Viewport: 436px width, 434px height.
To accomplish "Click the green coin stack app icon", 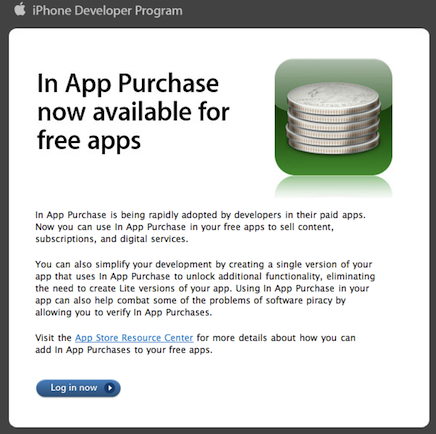I will 333,117.
